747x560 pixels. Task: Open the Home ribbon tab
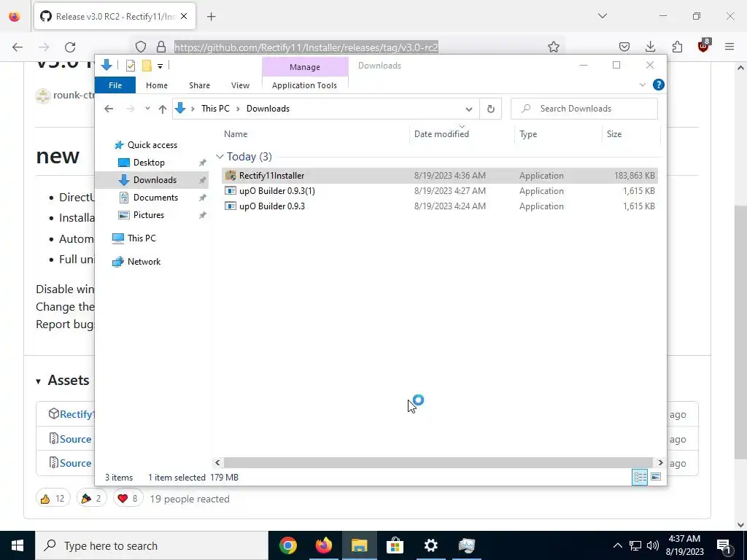pyautogui.click(x=157, y=85)
